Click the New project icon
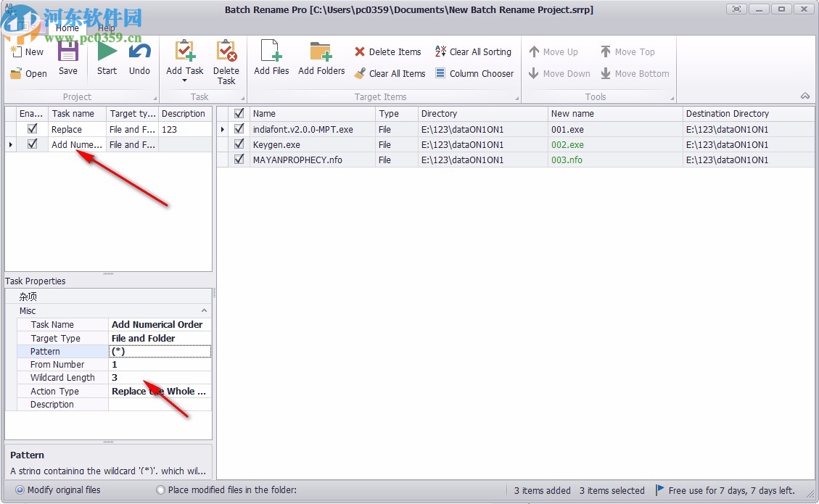This screenshot has width=819, height=504. point(16,51)
